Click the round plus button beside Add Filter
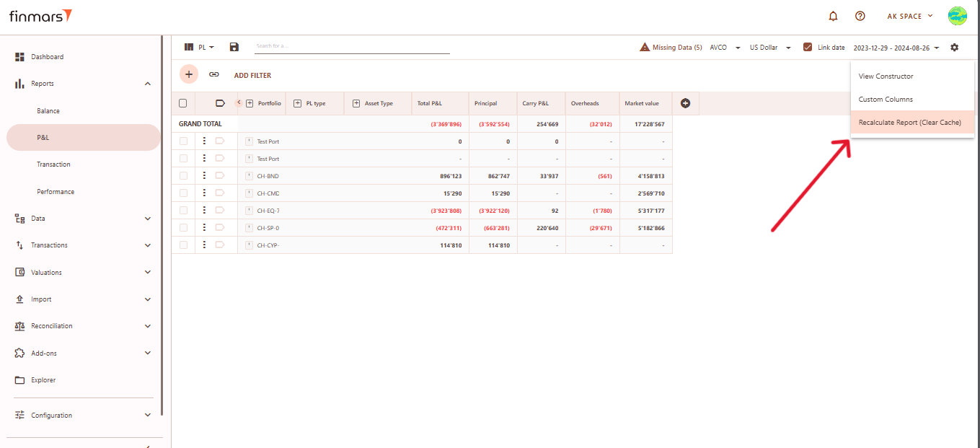 tap(188, 74)
